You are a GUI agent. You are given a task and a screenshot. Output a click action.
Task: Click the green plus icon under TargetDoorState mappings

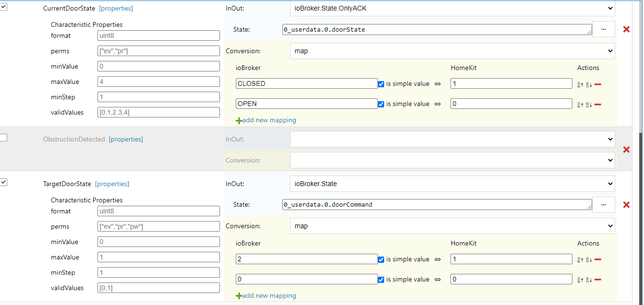[239, 296]
